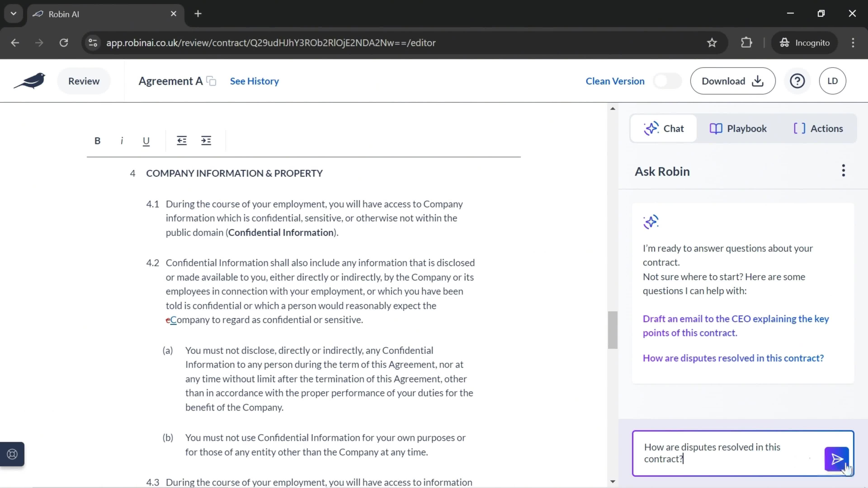Expand the browser tab options
The height and width of the screenshot is (488, 868).
coord(13,13)
